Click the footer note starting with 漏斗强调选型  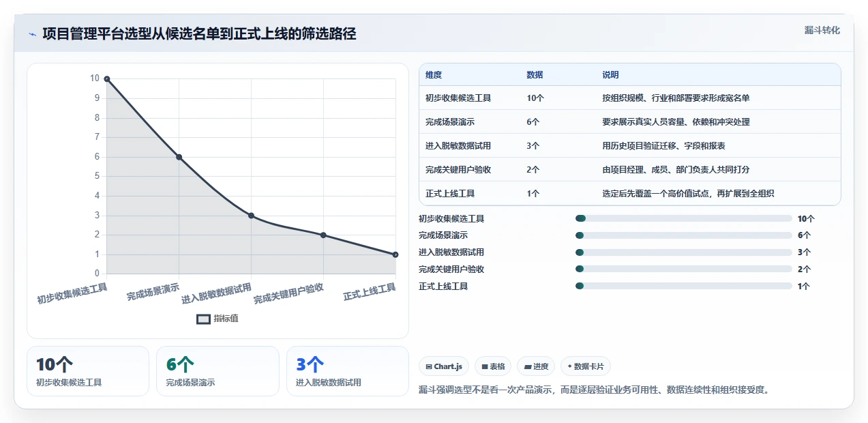(595, 390)
